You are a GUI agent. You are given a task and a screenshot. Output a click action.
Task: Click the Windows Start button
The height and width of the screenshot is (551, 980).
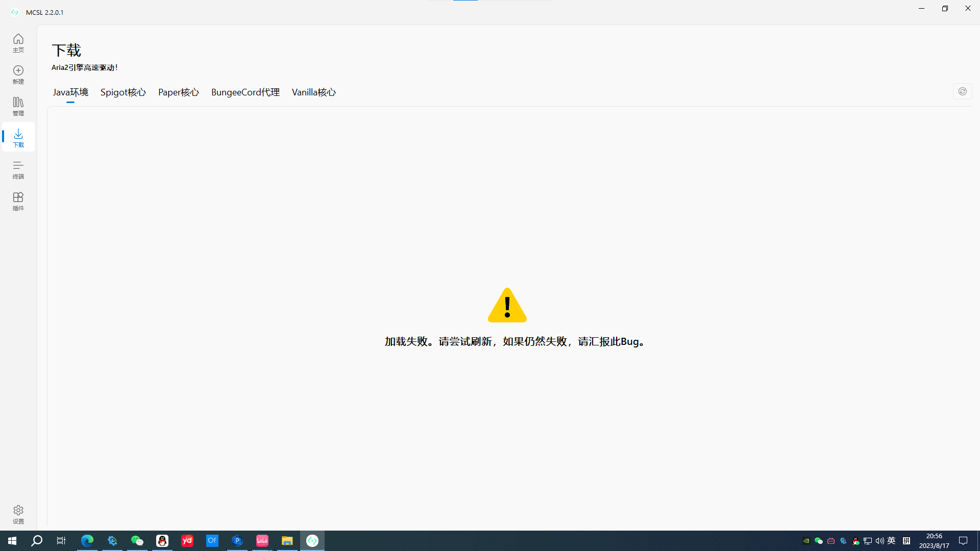(x=12, y=540)
